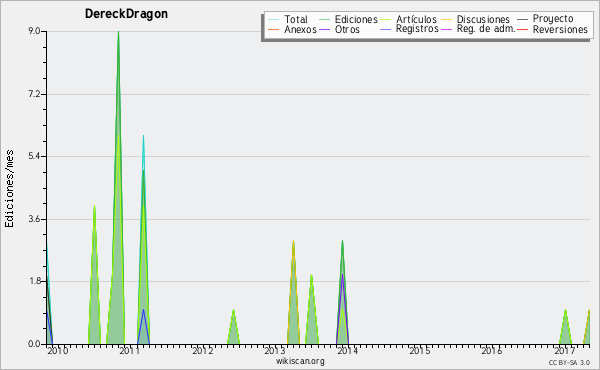This screenshot has width=600, height=370.
Task: Click the Ediciones/mes axis title
Action: (x=9, y=188)
